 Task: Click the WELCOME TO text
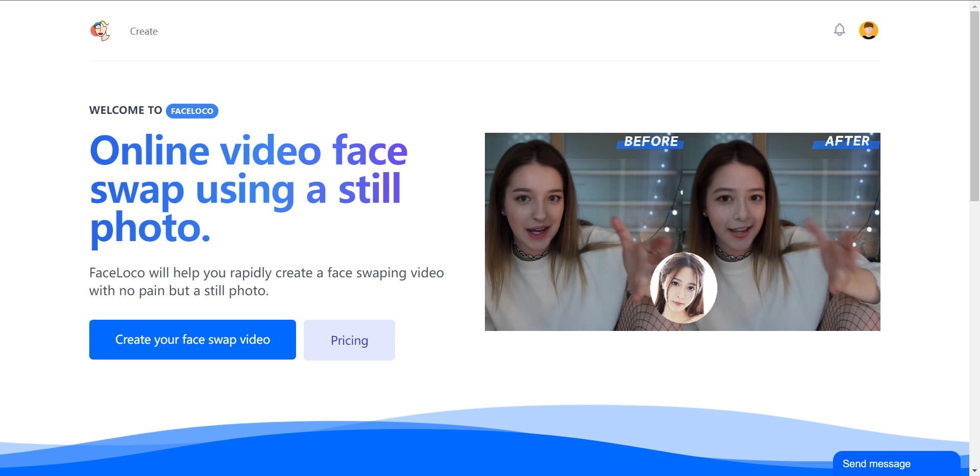[126, 110]
